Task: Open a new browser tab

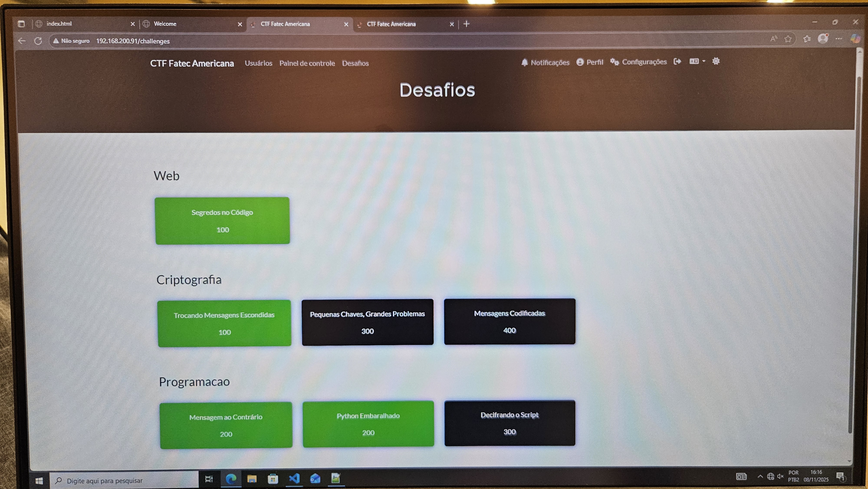Action: (466, 24)
